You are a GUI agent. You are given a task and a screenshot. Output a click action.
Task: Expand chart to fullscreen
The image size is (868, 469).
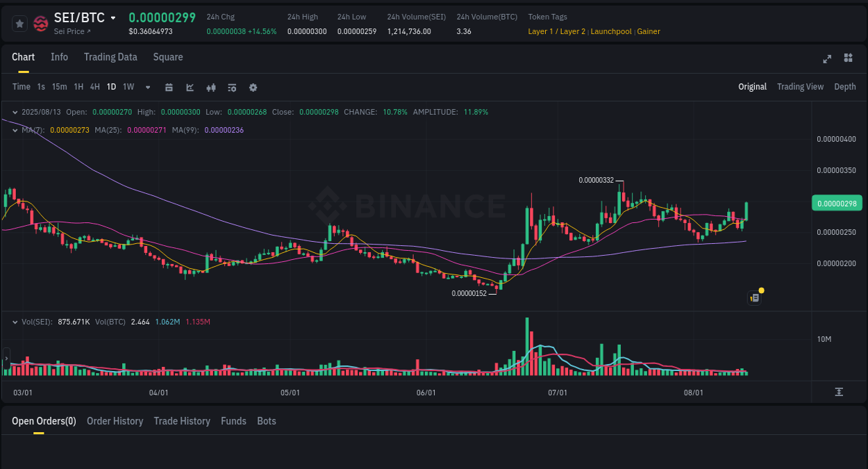827,58
